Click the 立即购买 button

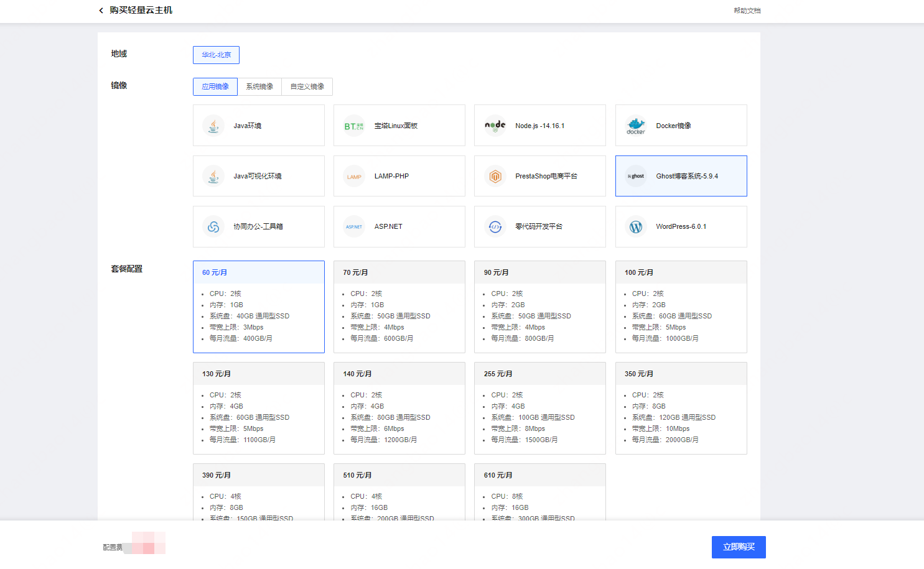(x=739, y=547)
